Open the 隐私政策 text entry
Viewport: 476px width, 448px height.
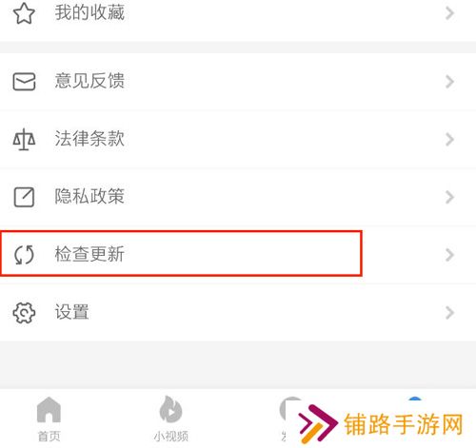point(89,196)
